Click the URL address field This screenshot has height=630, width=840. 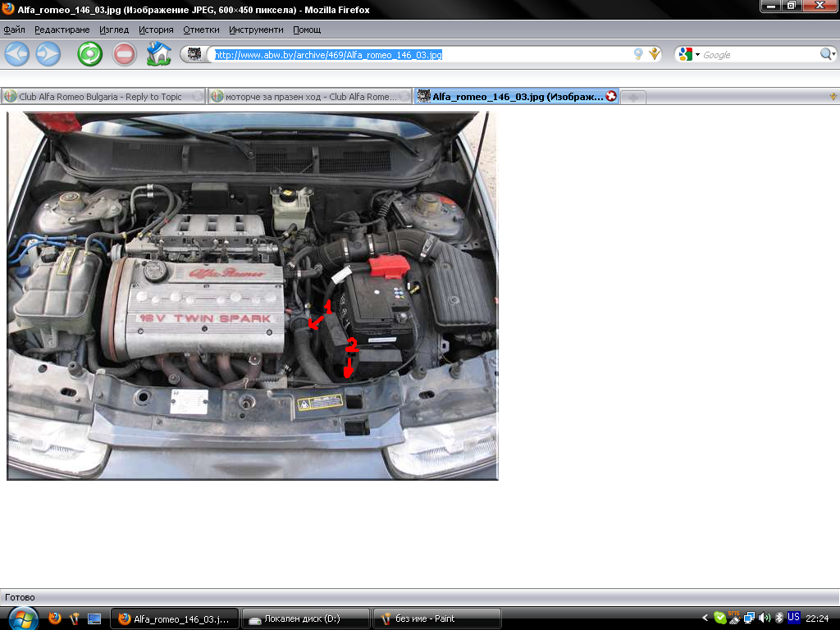click(x=418, y=55)
